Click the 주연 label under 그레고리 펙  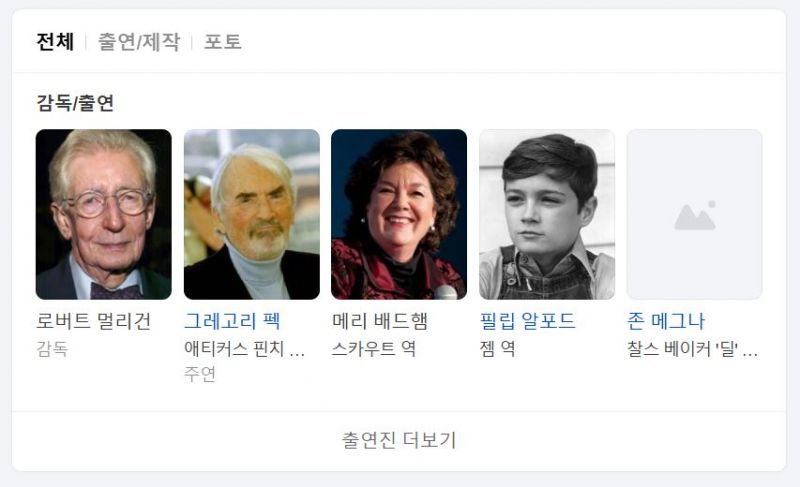200,374
